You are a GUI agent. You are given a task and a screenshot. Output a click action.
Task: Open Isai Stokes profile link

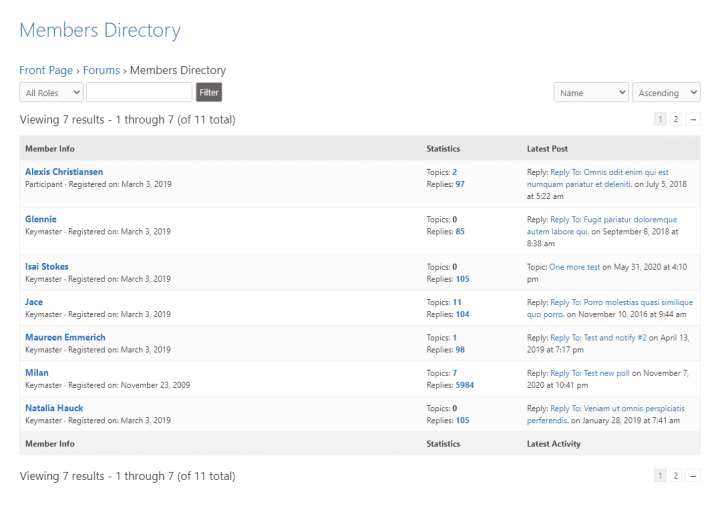pyautogui.click(x=47, y=266)
